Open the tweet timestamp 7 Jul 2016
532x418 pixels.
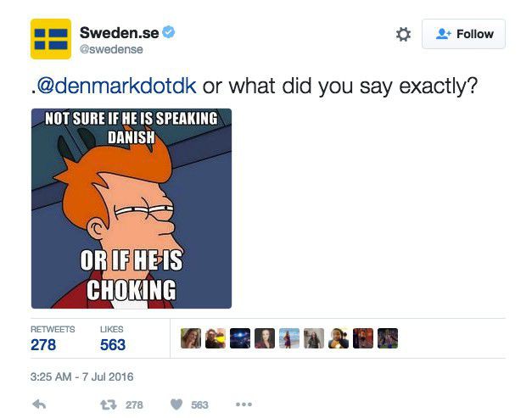click(82, 376)
